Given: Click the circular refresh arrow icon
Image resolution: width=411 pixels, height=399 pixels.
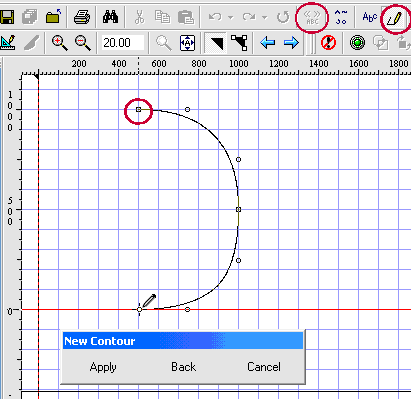Looking at the screenshot, I should (x=283, y=17).
